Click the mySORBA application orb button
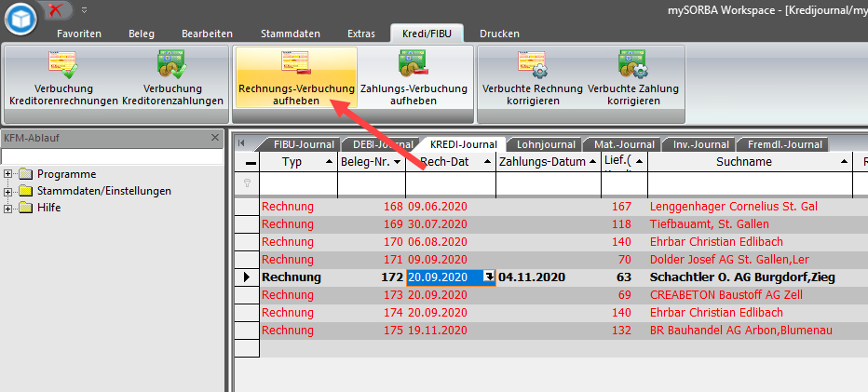Viewport: 868px width, 392px height. coord(21,19)
